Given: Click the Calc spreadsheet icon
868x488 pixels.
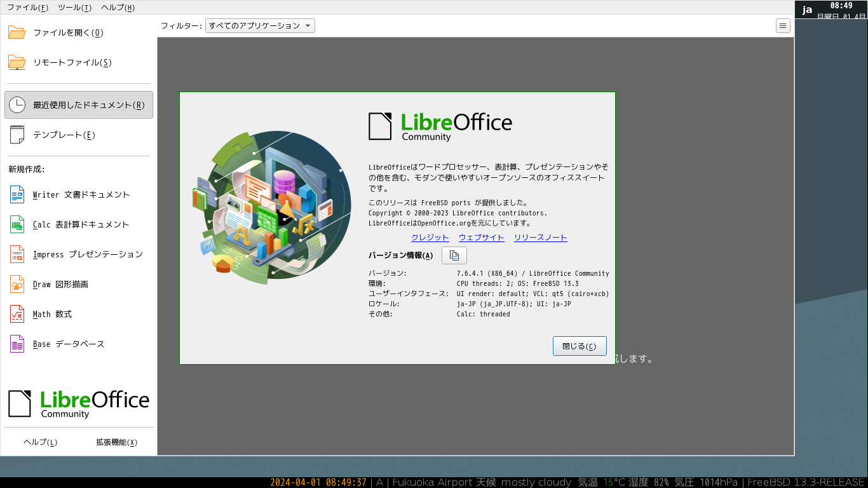Looking at the screenshot, I should point(17,224).
